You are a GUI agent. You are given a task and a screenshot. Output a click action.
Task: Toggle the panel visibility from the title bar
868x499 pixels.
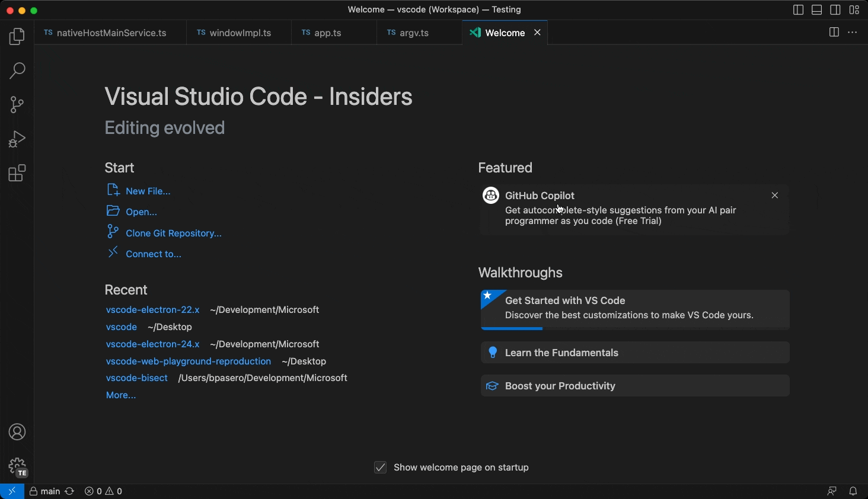(x=816, y=9)
